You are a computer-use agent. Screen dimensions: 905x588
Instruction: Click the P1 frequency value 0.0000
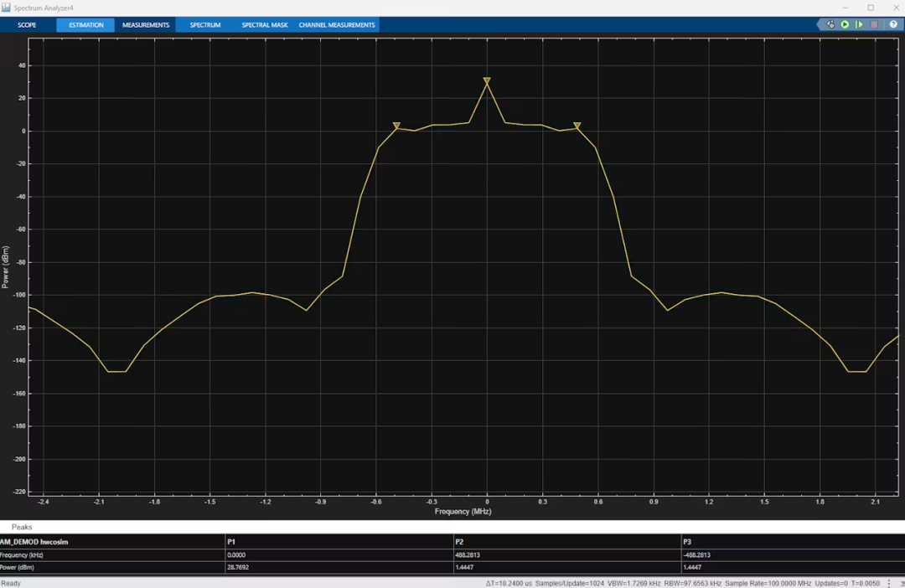[236, 555]
